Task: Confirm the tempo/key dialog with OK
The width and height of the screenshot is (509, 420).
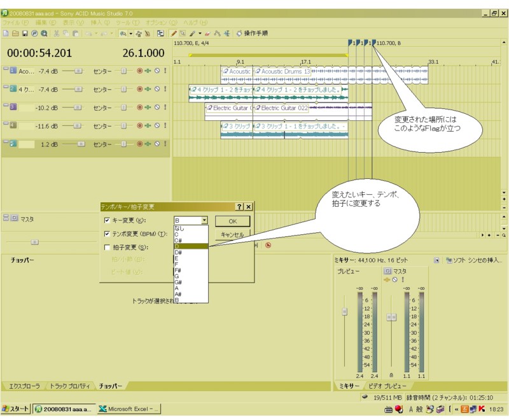Action: pyautogui.click(x=232, y=221)
